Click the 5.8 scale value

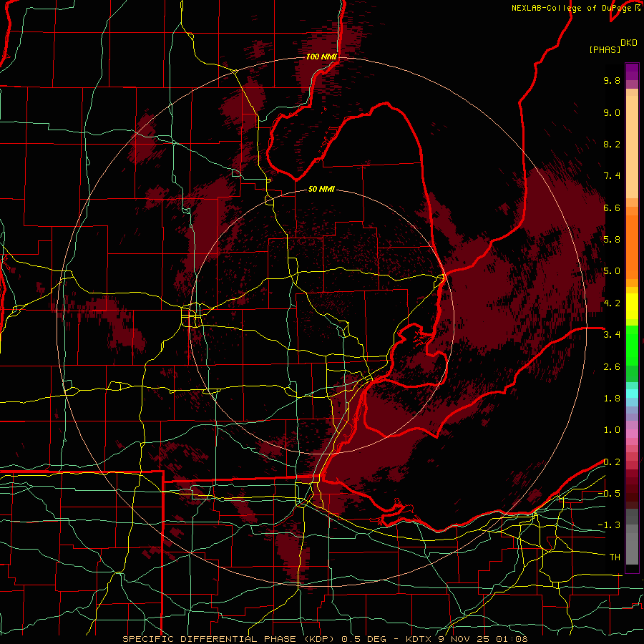pyautogui.click(x=612, y=240)
